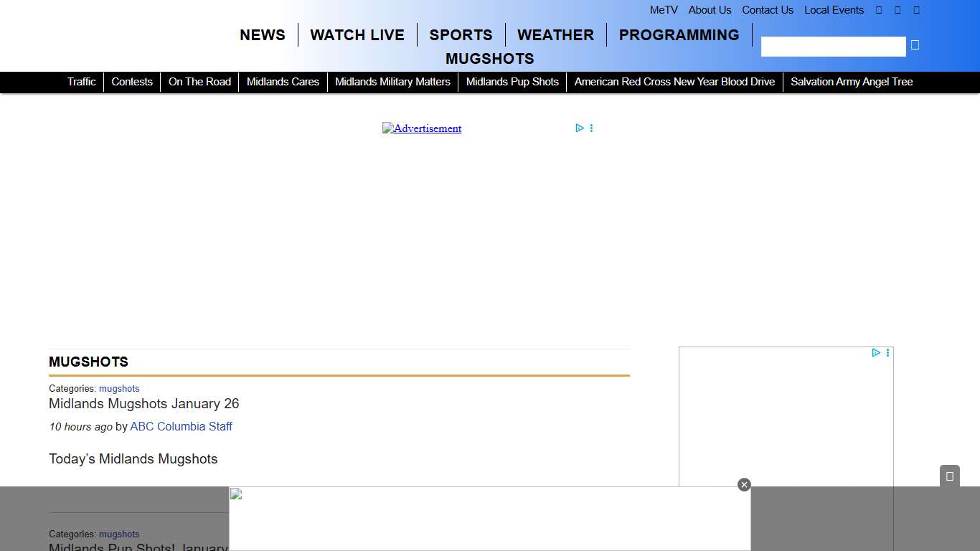Click the ABC Columbia Staff author link
This screenshot has width=980, height=551.
181,426
